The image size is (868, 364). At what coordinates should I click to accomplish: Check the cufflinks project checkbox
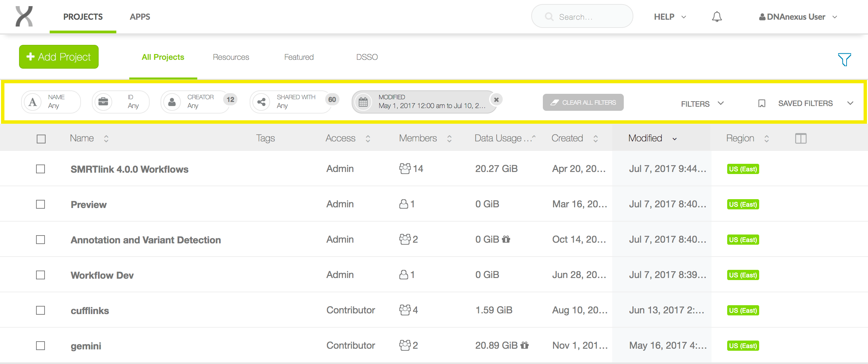tap(40, 310)
